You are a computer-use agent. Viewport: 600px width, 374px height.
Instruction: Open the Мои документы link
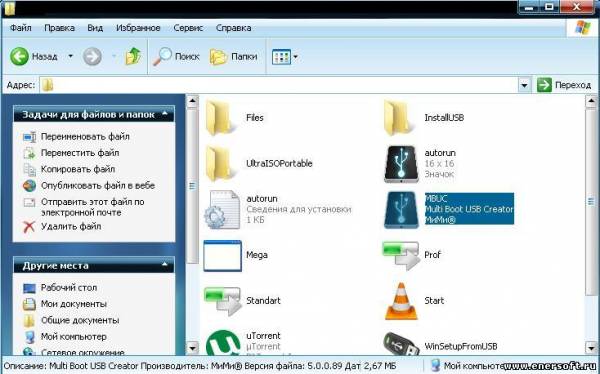[x=74, y=304]
